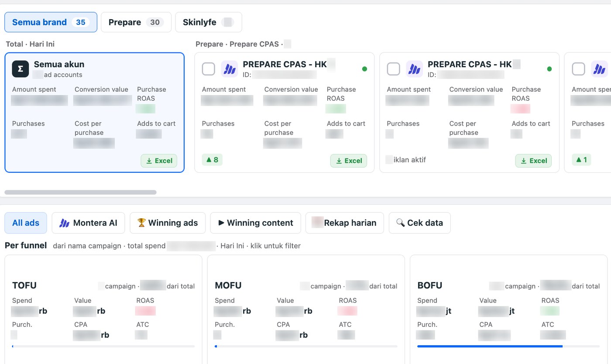Switch to the Prepare brand tab
The image size is (611, 364).
pos(136,22)
